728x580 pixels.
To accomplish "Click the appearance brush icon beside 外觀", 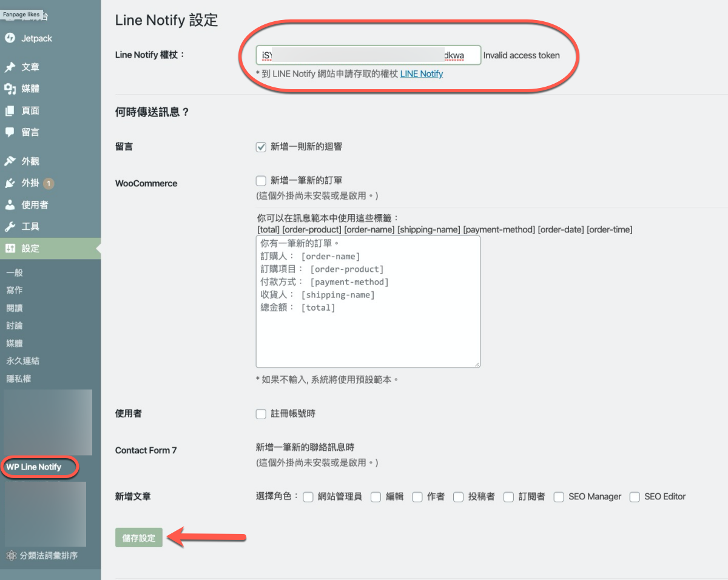I will (x=10, y=161).
